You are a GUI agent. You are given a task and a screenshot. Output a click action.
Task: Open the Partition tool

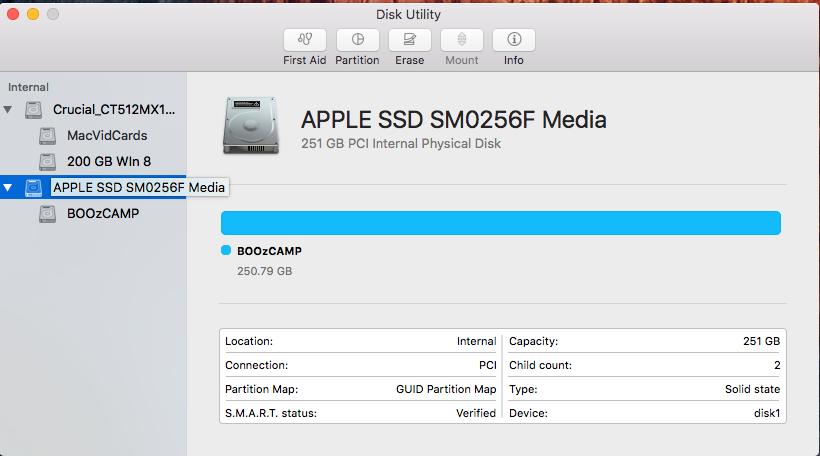tap(357, 40)
